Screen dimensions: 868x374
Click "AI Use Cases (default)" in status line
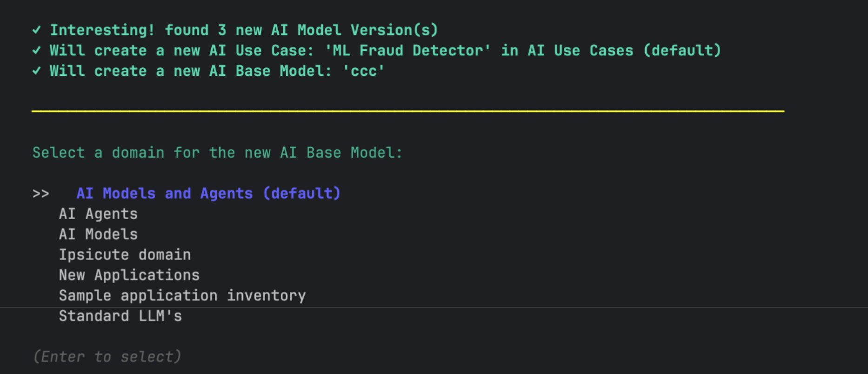pos(624,51)
